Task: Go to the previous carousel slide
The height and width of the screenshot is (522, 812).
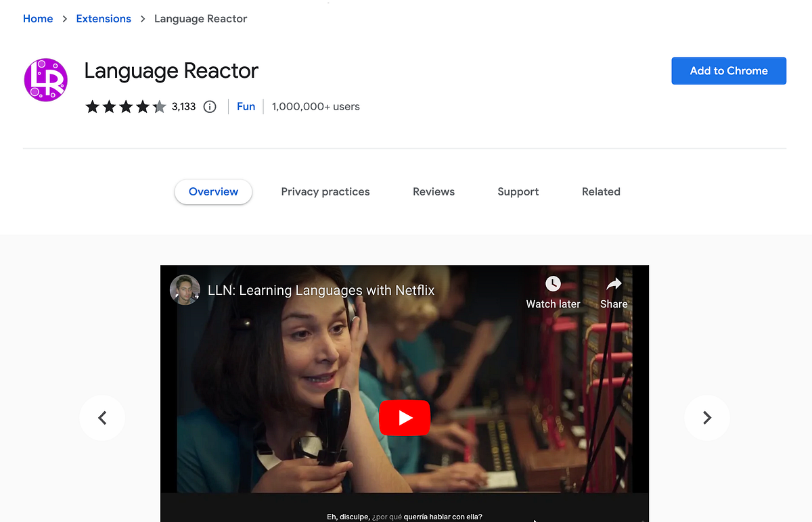Action: 101,418
